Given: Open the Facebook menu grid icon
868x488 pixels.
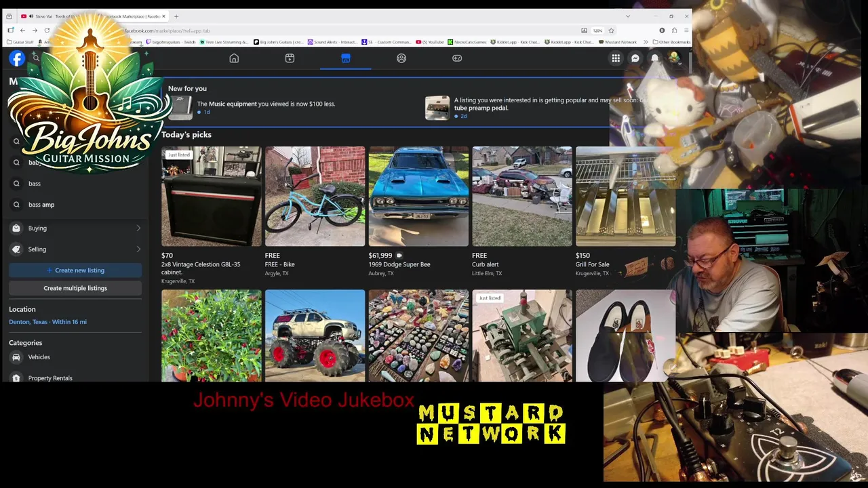Looking at the screenshot, I should pos(616,58).
